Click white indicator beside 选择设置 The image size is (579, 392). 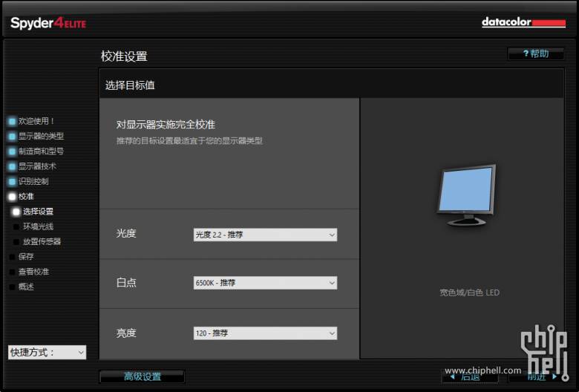tap(16, 212)
